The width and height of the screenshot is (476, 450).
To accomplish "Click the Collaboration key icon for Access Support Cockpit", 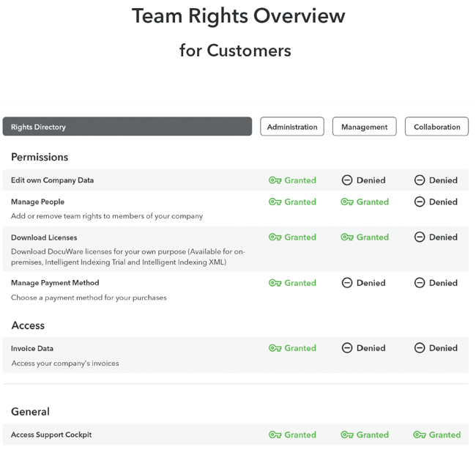I will tap(420, 435).
